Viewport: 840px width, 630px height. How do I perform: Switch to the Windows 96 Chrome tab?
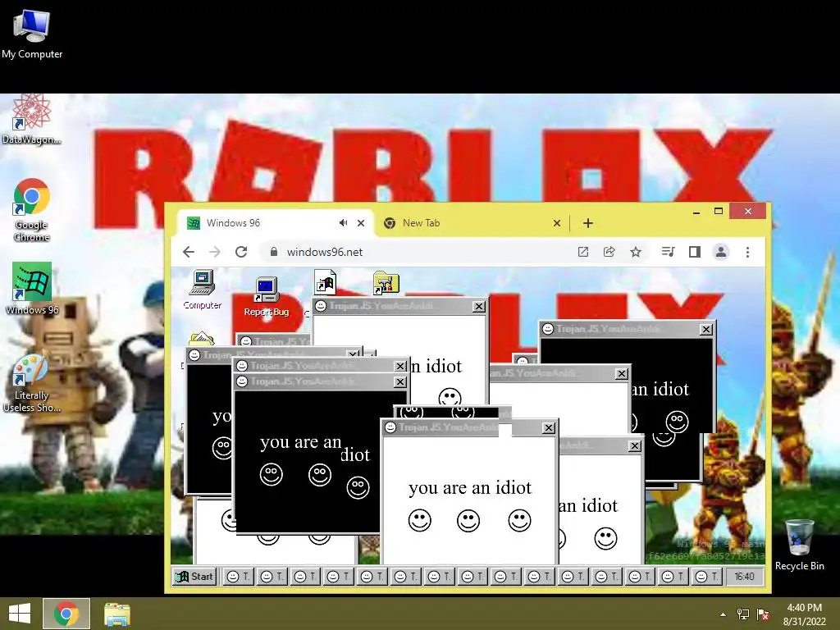(276, 223)
